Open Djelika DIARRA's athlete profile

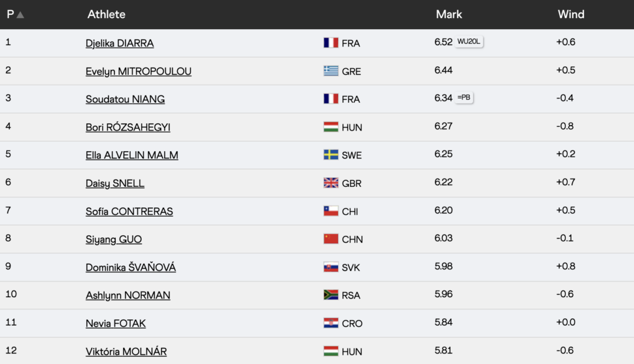tap(119, 43)
